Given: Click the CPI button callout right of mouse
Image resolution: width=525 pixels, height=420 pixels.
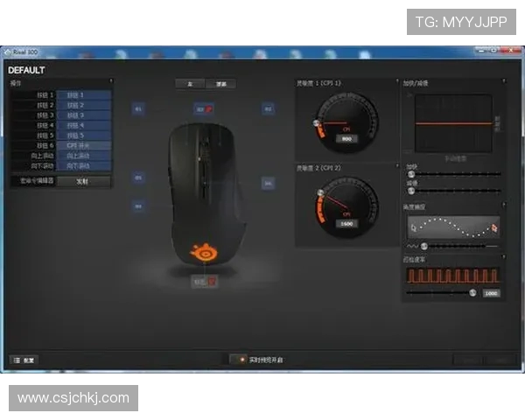Looking at the screenshot, I should point(269,183).
